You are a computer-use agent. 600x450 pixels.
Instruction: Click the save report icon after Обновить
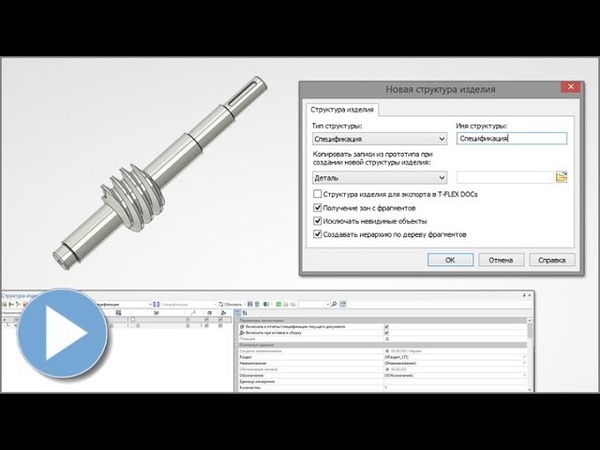[250, 304]
